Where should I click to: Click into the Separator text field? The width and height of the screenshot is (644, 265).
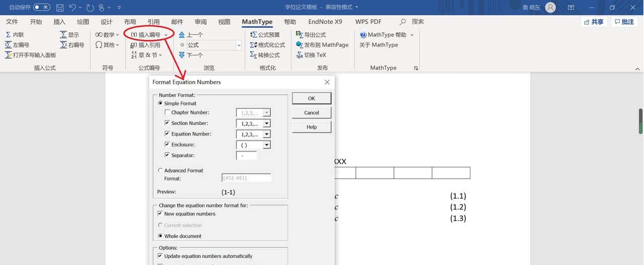coord(247,156)
